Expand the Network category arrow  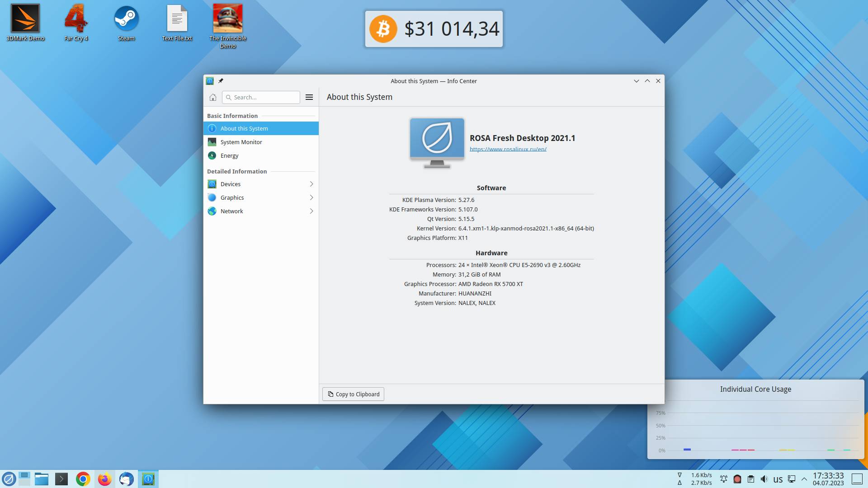(x=311, y=211)
